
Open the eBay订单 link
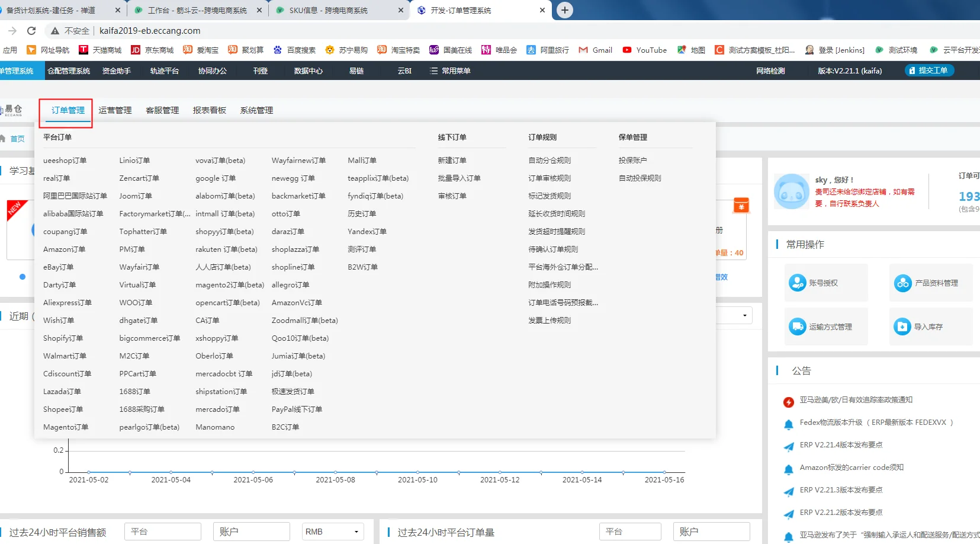tap(58, 267)
